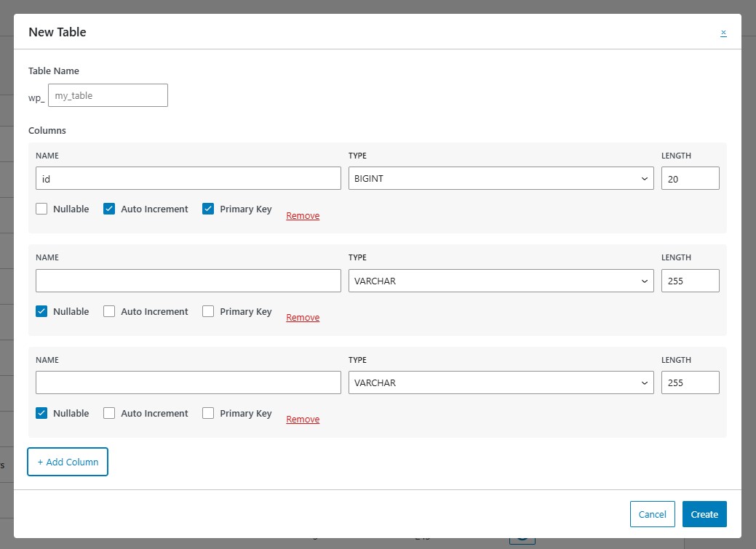The height and width of the screenshot is (549, 756).
Task: Uncheck Nullable on the second column
Action: coord(41,311)
